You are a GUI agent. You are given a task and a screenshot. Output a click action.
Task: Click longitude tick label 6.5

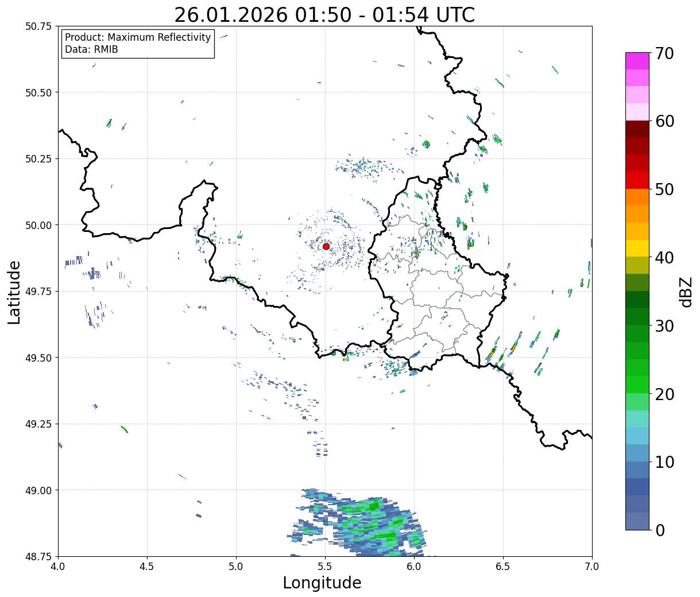pos(503,567)
